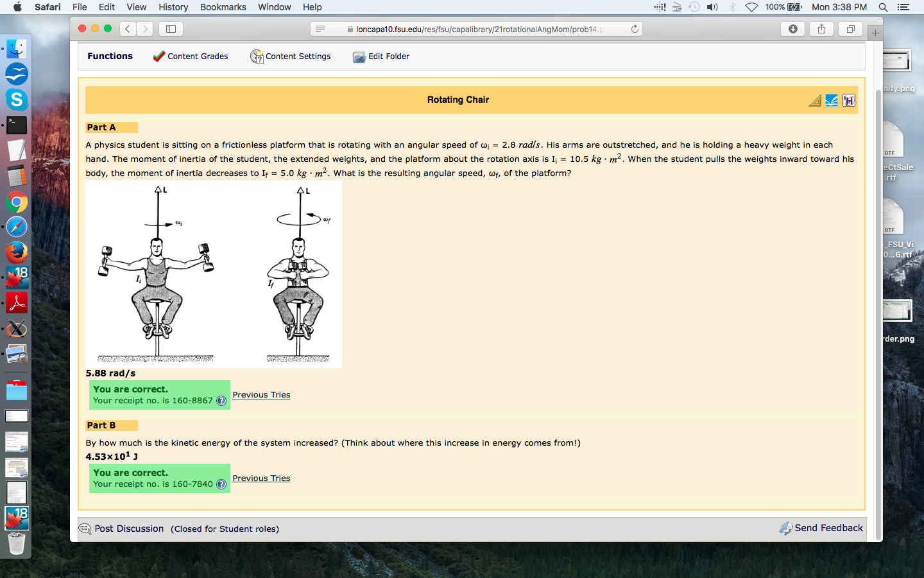Open Spotlight search in menu bar
The width and height of the screenshot is (924, 578).
pos(883,7)
